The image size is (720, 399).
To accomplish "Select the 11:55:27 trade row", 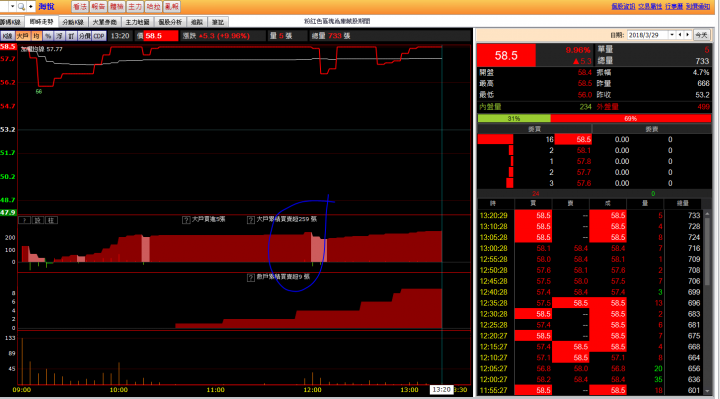I will (x=590, y=390).
